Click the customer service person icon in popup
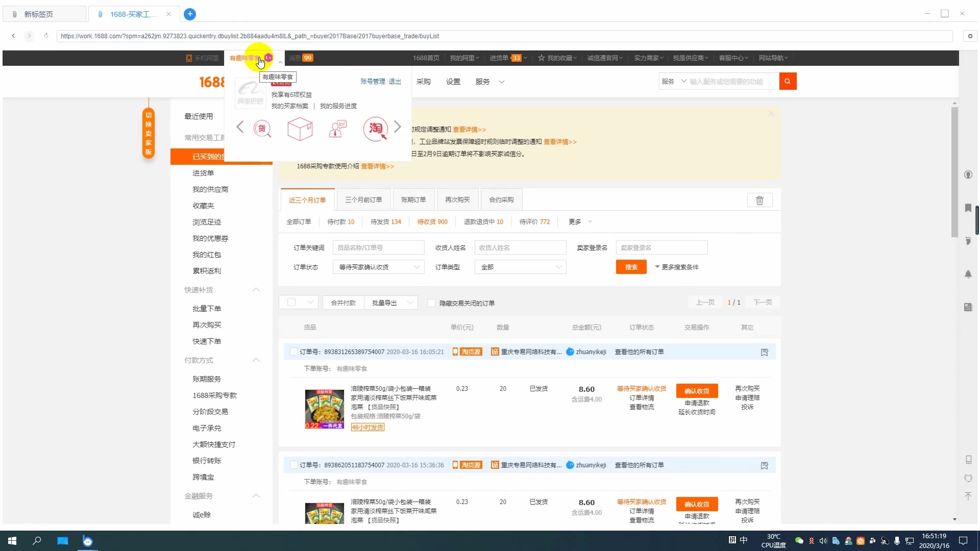 [x=337, y=129]
